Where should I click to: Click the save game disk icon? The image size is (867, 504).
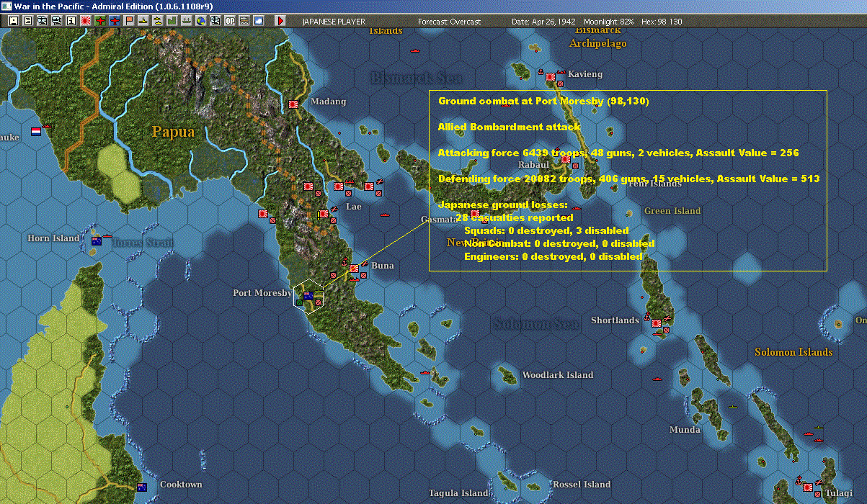13,21
